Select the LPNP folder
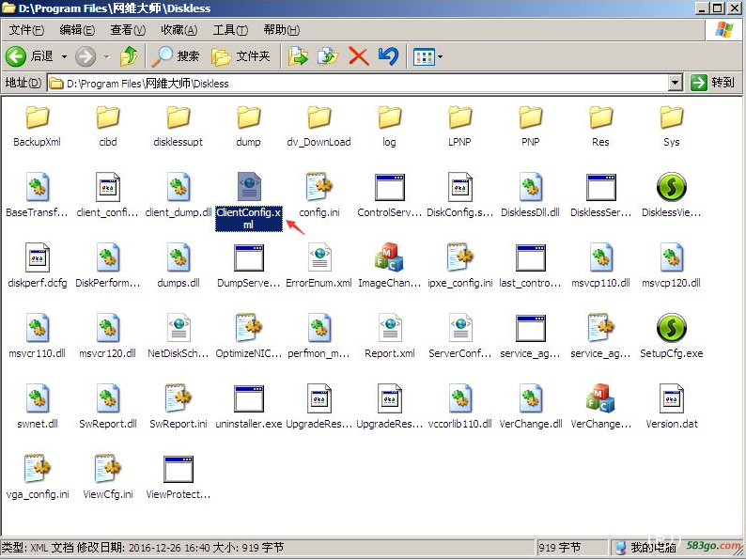Screen dimensions: 746x560 (459, 127)
